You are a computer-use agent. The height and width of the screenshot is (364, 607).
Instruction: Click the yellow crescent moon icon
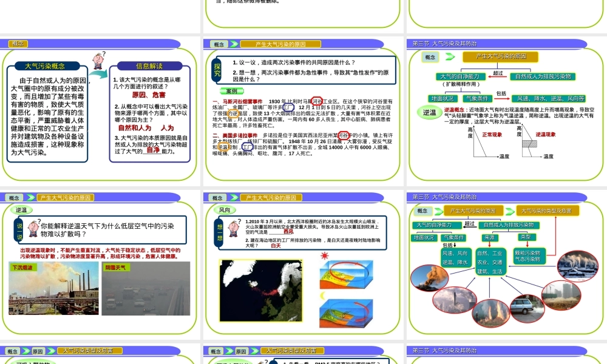pyautogui.click(x=323, y=296)
